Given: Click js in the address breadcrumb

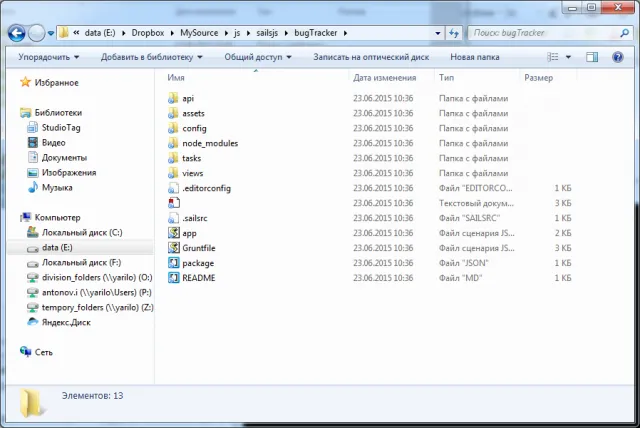Looking at the screenshot, I should click(x=237, y=33).
